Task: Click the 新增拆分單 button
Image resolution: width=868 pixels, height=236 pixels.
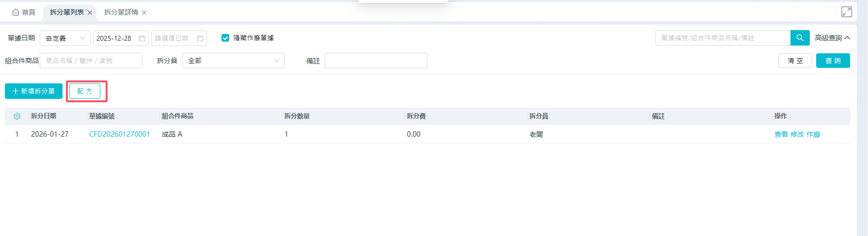Action: pos(33,91)
